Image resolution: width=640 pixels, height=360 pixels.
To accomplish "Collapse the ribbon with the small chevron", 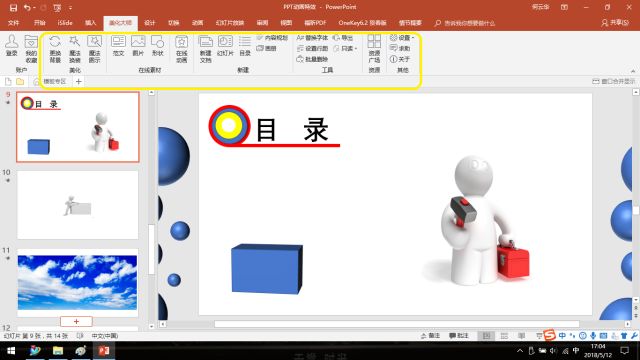I will click(633, 71).
